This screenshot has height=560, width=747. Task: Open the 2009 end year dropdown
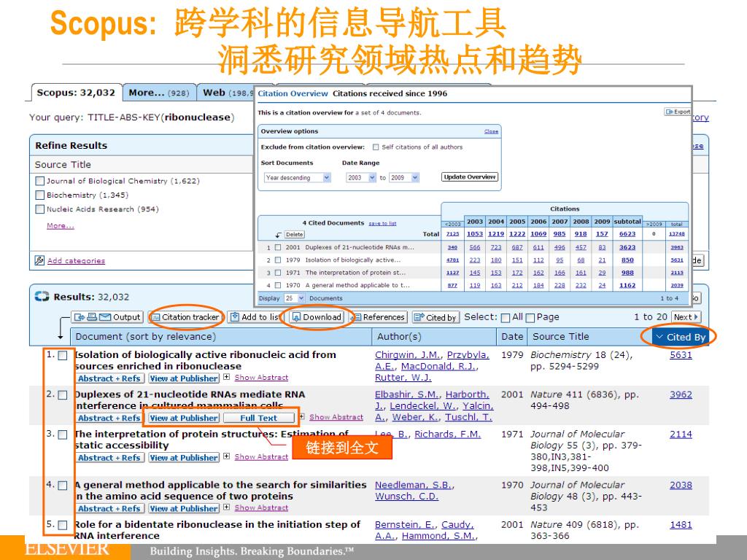404,178
